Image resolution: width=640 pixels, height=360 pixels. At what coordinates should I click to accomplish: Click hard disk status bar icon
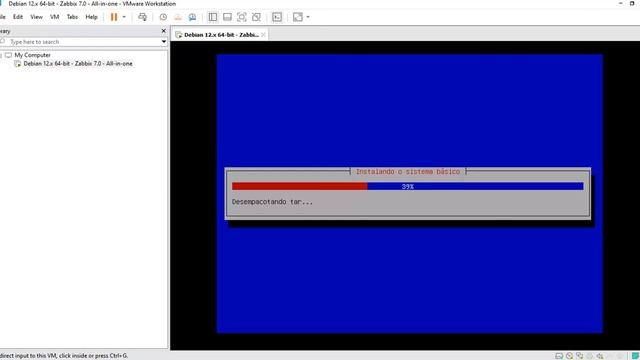click(559, 356)
